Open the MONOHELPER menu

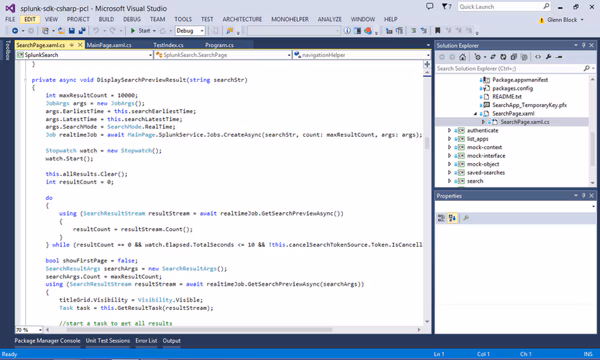pos(290,19)
